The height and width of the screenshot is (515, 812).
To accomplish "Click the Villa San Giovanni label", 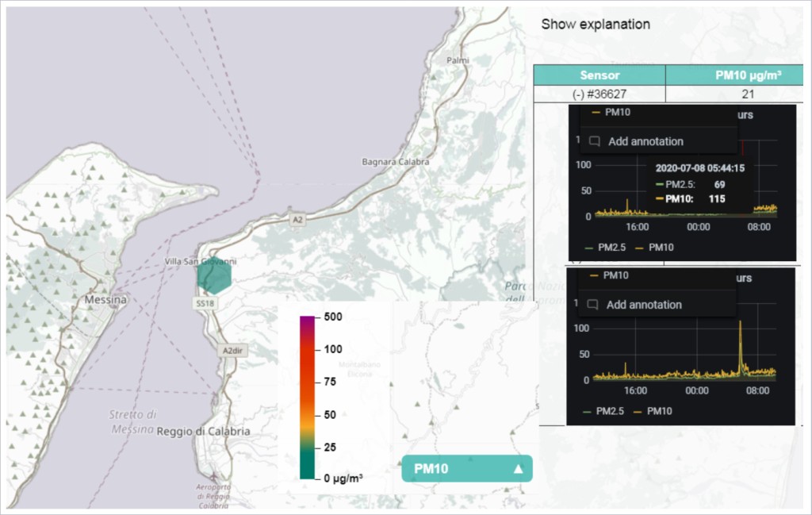I will [201, 261].
